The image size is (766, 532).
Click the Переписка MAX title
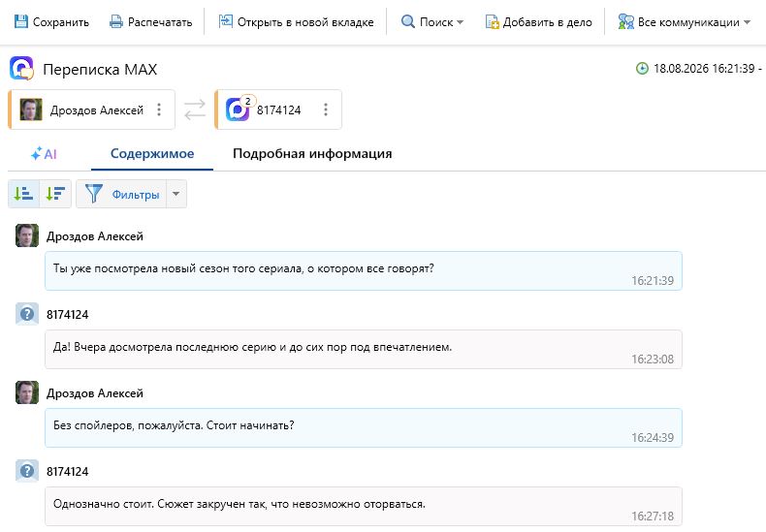pos(100,70)
